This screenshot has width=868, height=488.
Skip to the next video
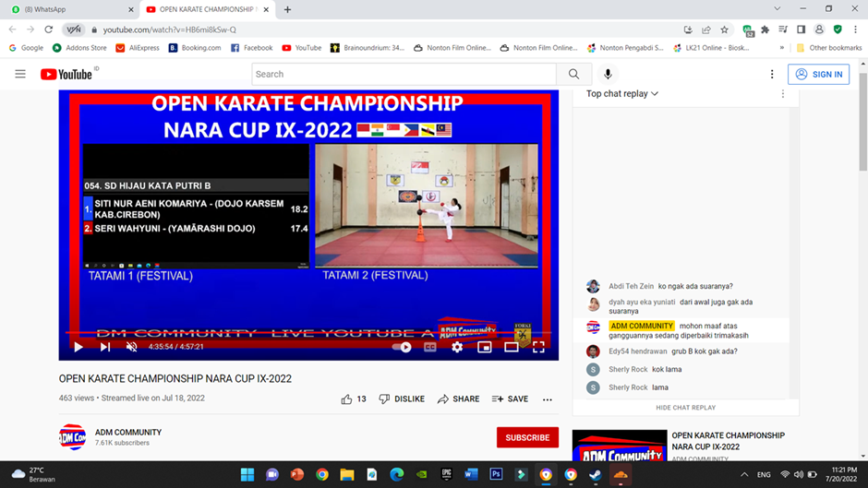(x=105, y=347)
